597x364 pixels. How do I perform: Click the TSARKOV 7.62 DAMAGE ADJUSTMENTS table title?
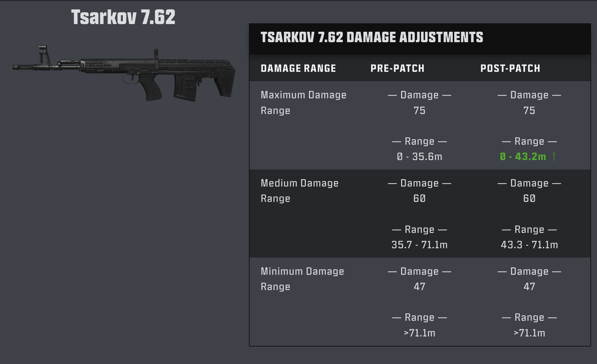372,37
